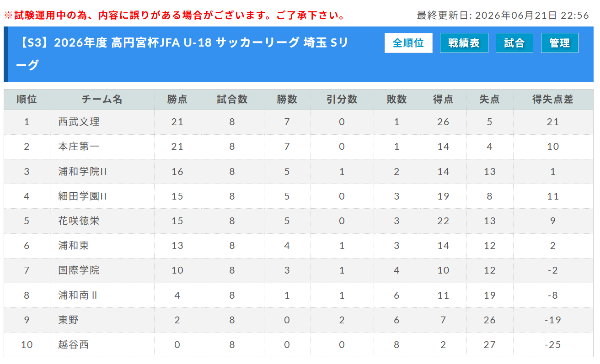Select team name 越谷西
The image size is (600, 364).
coord(74,345)
